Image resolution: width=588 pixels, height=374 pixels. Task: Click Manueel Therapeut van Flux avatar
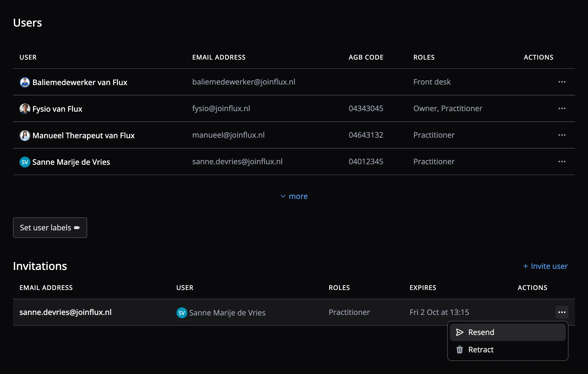click(x=25, y=135)
